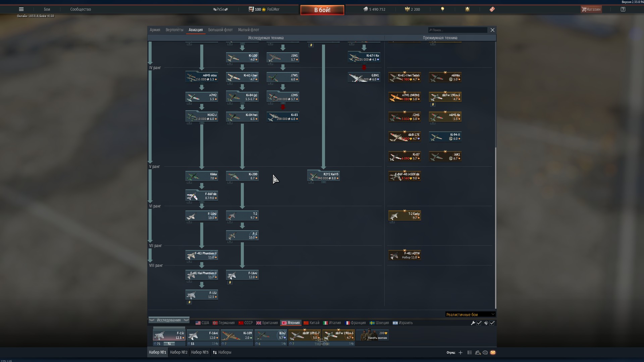Click the light bulb icon

[x=442, y=9]
